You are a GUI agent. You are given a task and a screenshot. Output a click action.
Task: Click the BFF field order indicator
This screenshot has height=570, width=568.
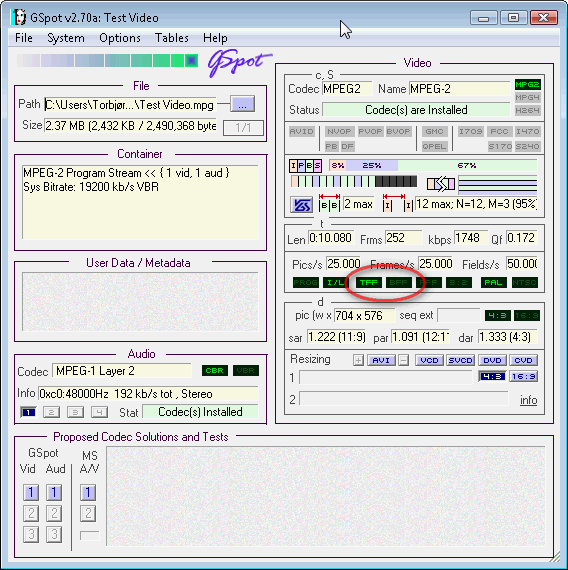(x=399, y=282)
